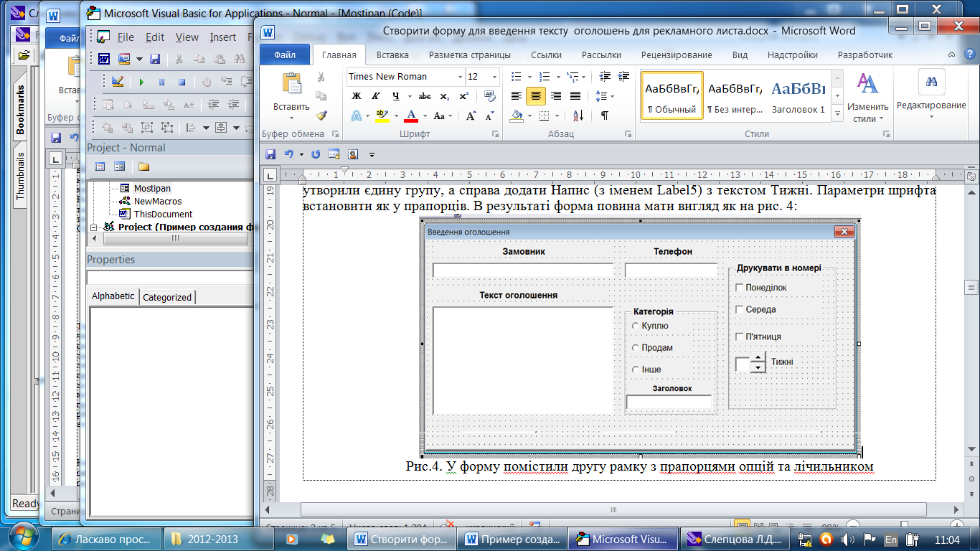Click the Find binoculars icon in VBA toolbar
Screen dimensions: 980x551
point(239,59)
